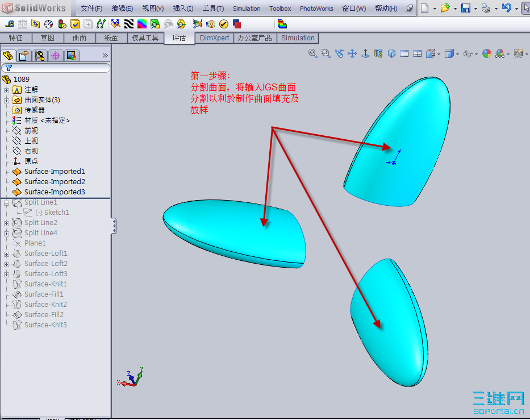Screen dimensions: 530x420
Task: Select Surface-Imported2 in the tree
Action: click(55, 182)
